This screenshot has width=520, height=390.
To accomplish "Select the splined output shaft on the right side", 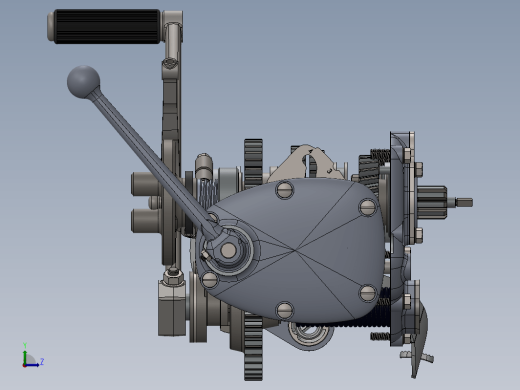I will click(x=432, y=202).
